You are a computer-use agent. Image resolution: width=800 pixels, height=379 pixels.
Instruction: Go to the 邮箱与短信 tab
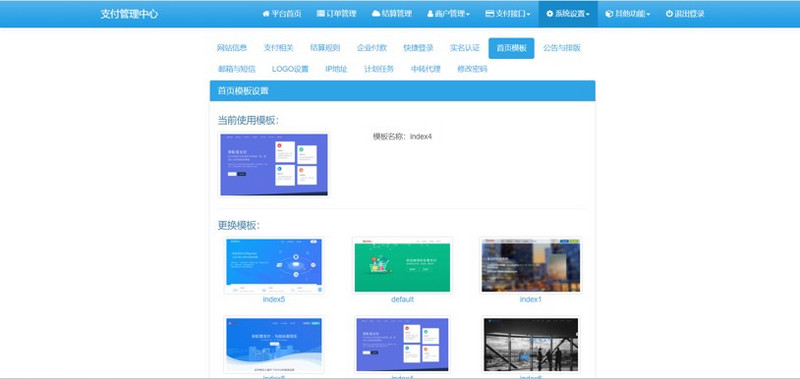click(x=237, y=69)
